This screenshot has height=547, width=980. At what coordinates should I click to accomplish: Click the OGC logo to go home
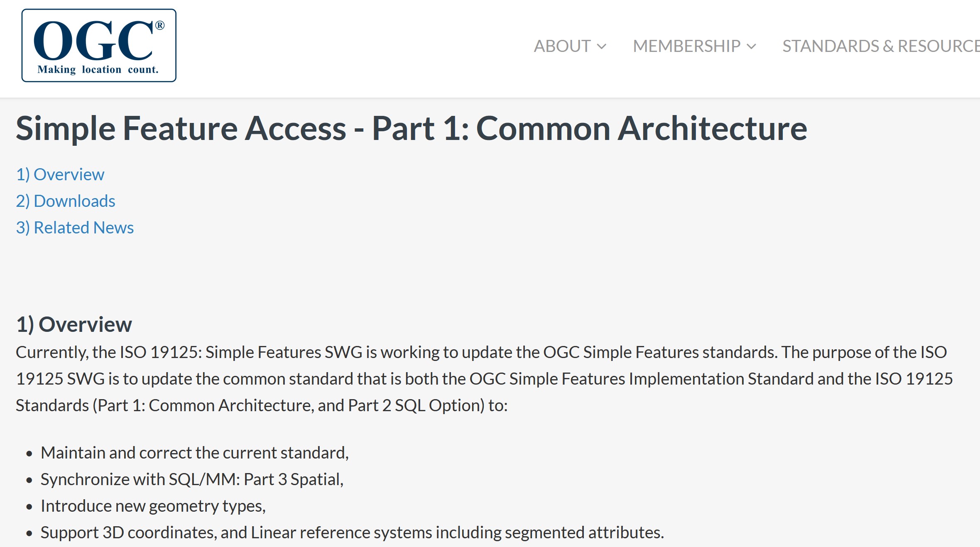point(98,45)
